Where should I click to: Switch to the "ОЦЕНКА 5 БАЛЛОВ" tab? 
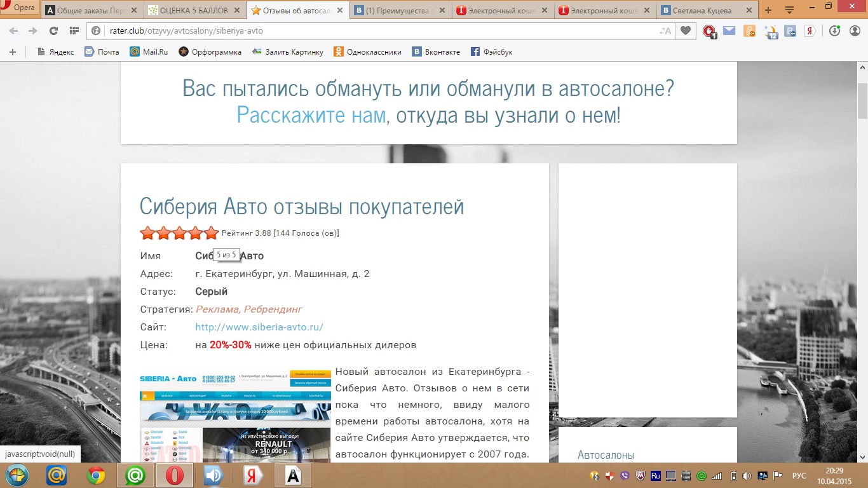pyautogui.click(x=195, y=10)
